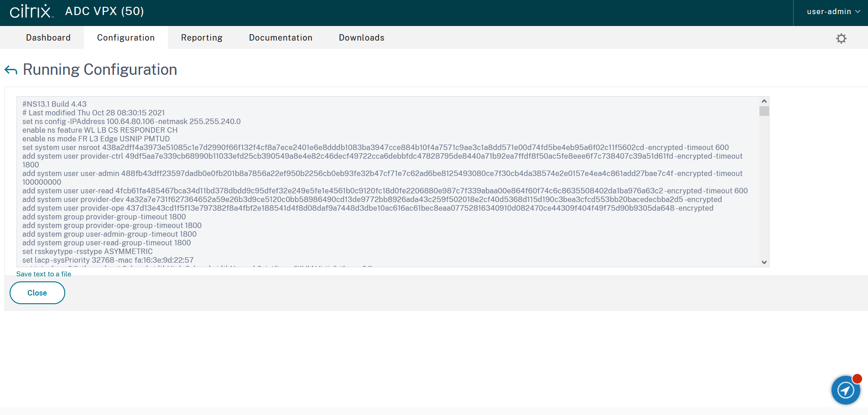Click the 'set lacp -sysPriority 32768' line

click(108, 260)
